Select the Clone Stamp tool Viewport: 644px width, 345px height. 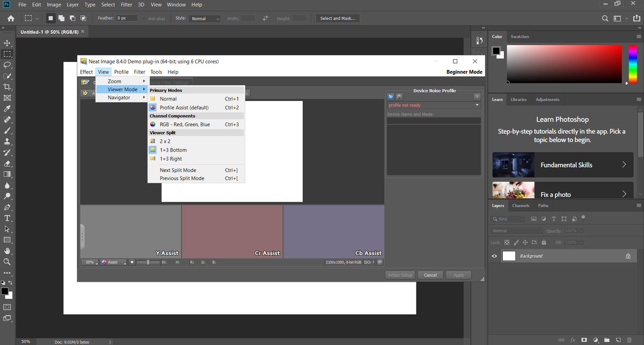click(x=8, y=142)
